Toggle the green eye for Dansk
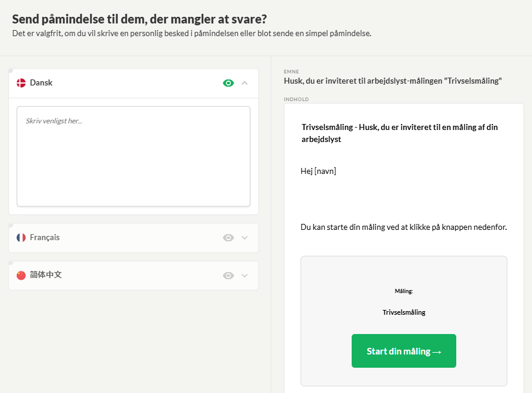Screen dimensions: 532x393 coord(228,83)
